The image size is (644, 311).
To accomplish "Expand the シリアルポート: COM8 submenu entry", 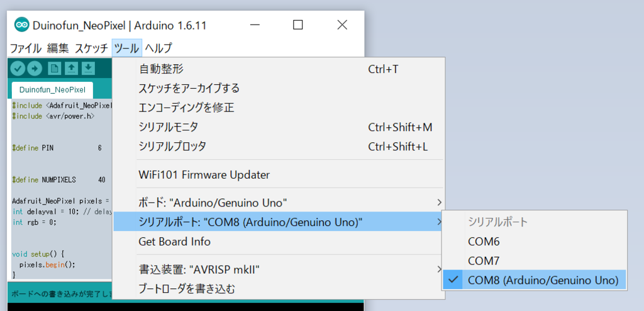I will click(279, 222).
